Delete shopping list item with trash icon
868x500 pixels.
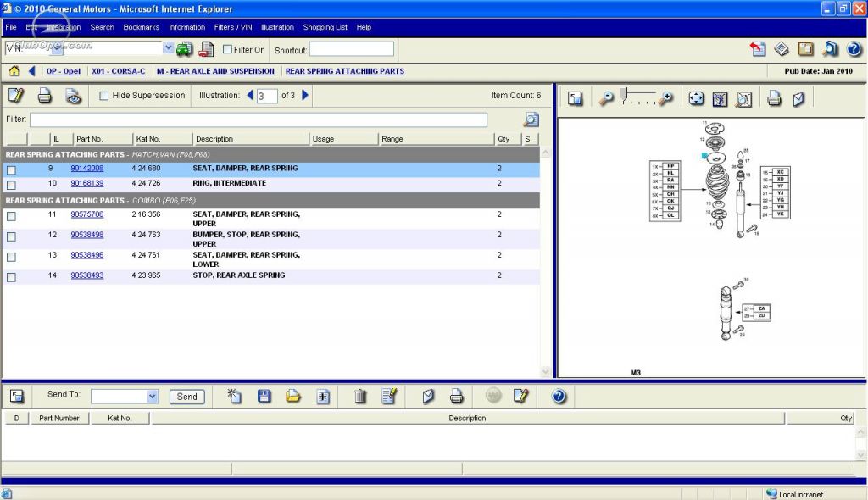click(359, 397)
